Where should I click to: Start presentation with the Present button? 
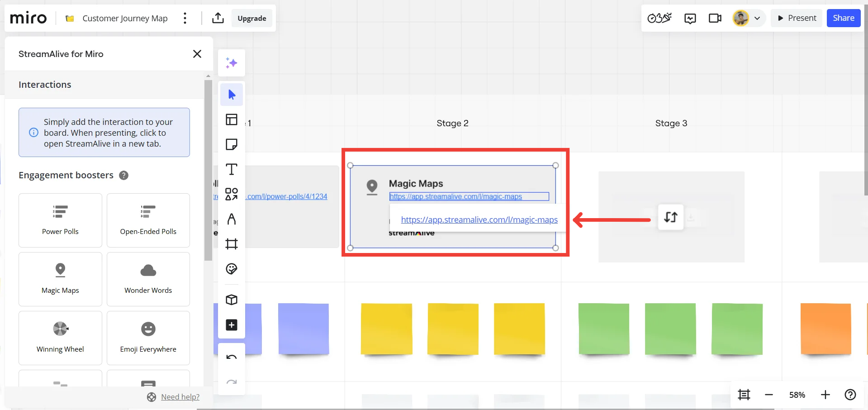pos(797,18)
